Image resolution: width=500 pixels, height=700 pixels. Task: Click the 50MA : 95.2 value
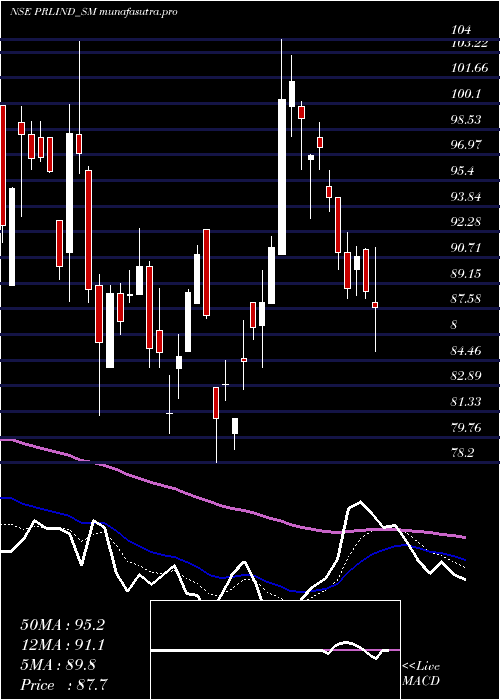point(62,625)
